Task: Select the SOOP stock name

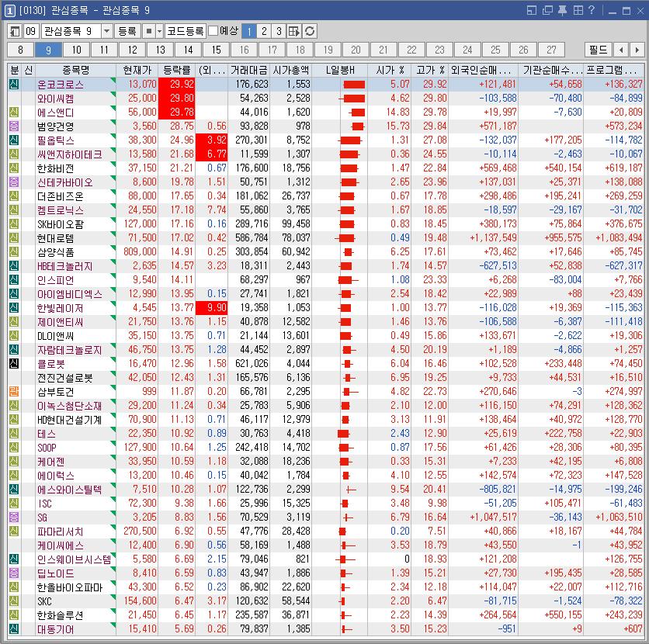Action: [47, 448]
